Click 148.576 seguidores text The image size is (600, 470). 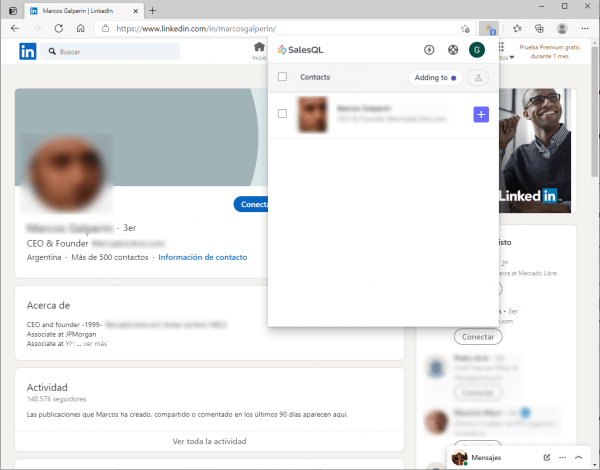[x=56, y=399]
